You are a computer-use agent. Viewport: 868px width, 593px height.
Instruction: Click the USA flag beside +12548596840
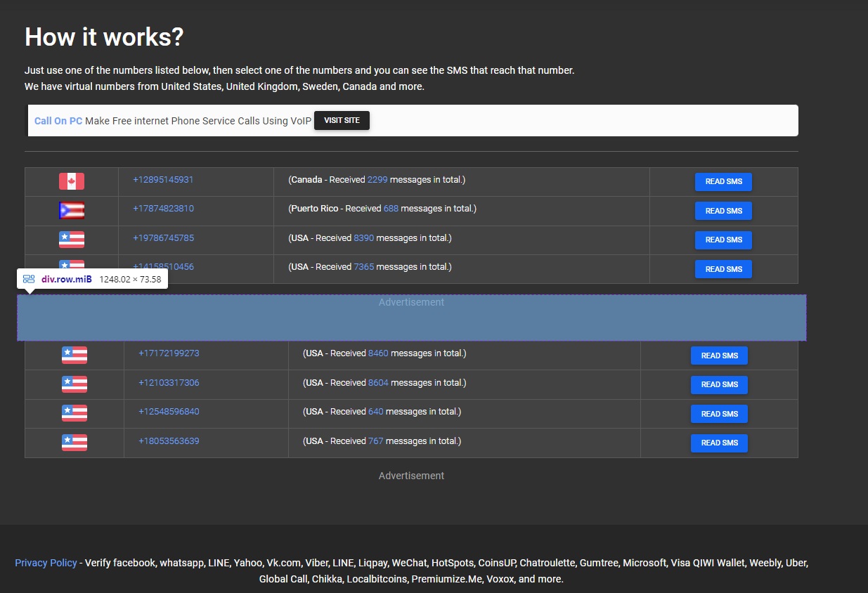coord(74,413)
